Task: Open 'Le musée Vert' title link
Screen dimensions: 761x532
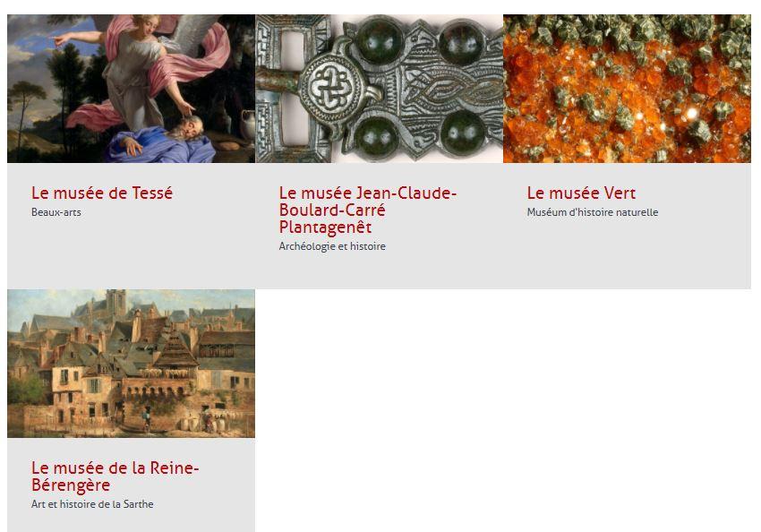Action: (x=581, y=193)
